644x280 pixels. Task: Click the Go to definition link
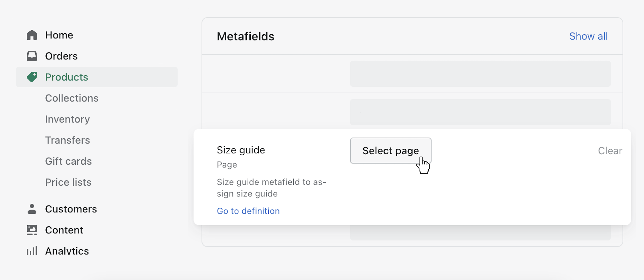coord(248,210)
